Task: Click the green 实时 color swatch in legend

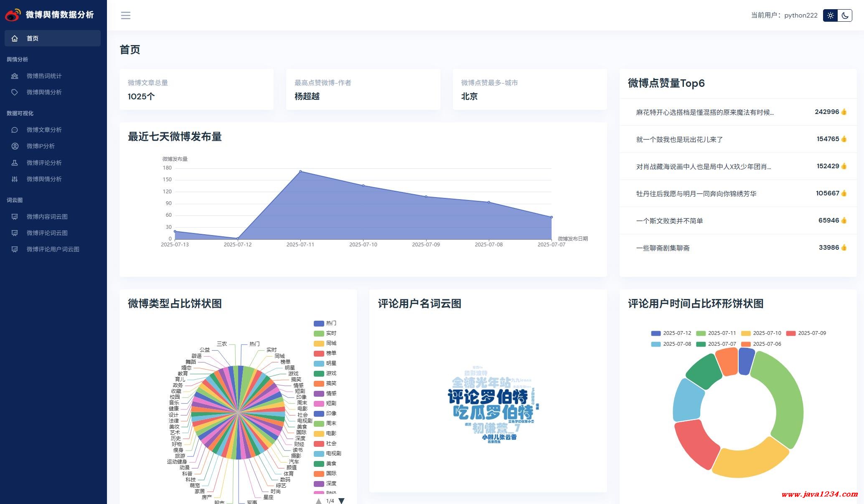Action: click(x=317, y=333)
